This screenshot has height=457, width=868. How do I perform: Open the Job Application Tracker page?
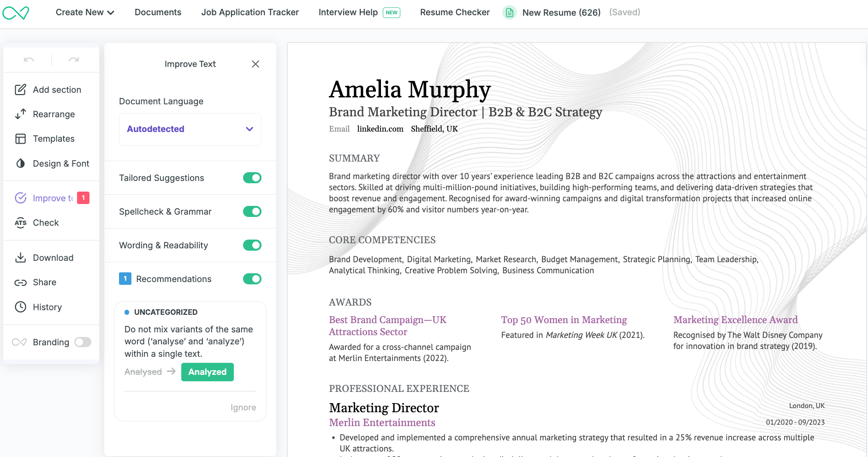click(x=250, y=12)
